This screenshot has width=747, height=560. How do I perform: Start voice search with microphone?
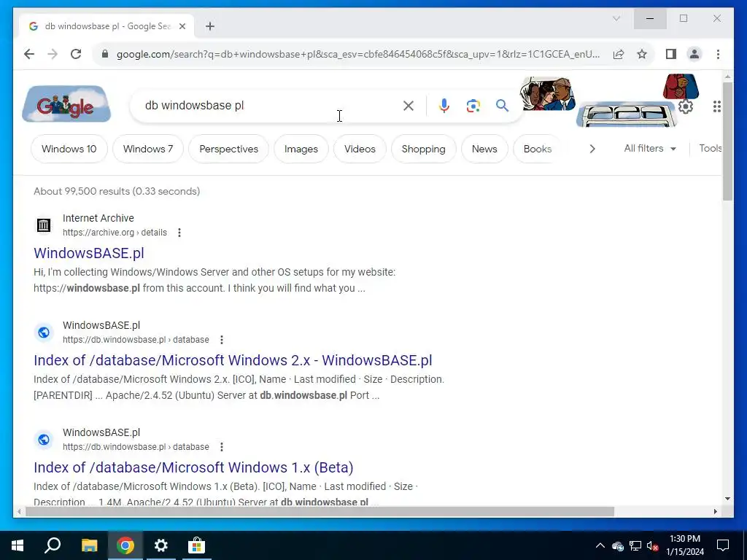point(444,105)
